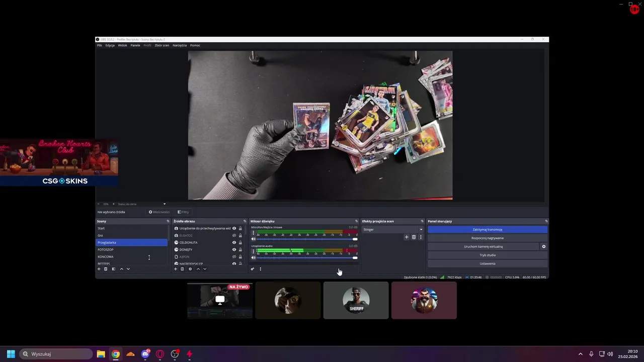This screenshot has height=362, width=644.
Task: Open Ustawienia from control panel
Action: 488,263
